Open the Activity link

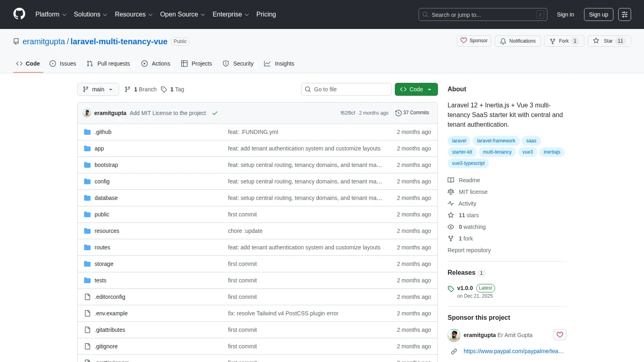(462, 204)
